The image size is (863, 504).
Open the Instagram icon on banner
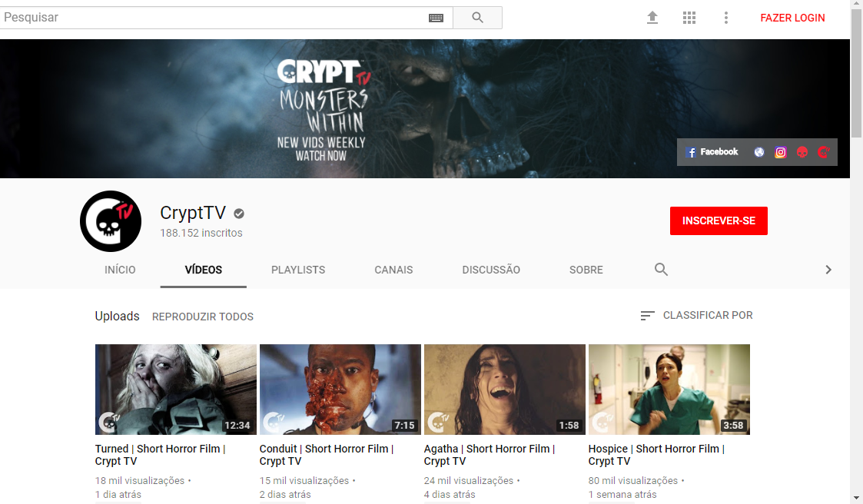(x=781, y=152)
